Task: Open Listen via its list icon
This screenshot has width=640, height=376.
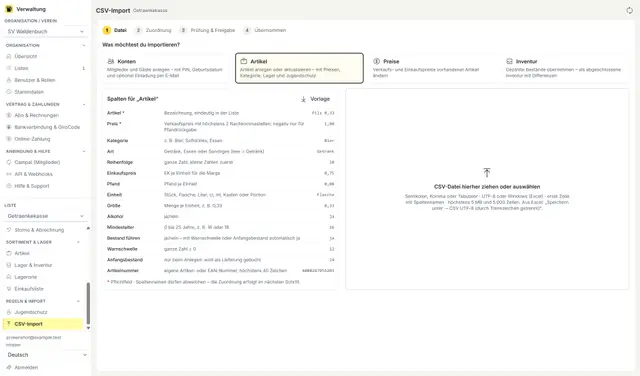Action: [x=9, y=68]
